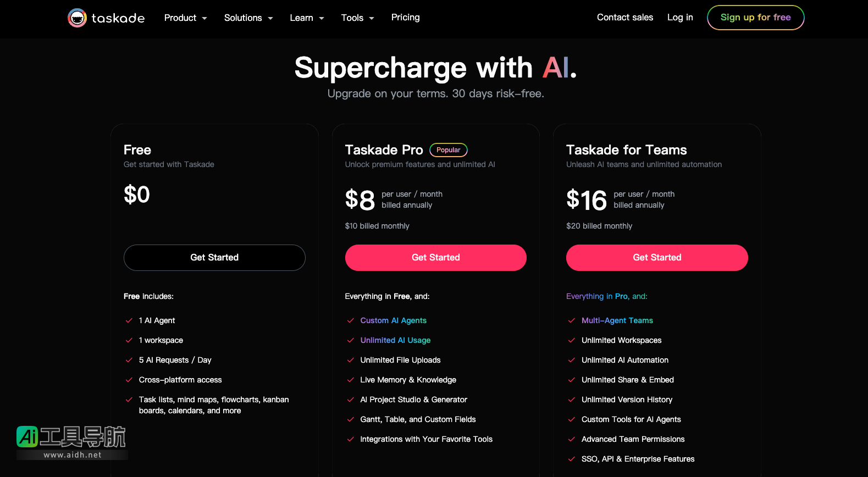The width and height of the screenshot is (868, 477).
Task: Click Get Started for Taskade Pro
Action: (x=435, y=258)
